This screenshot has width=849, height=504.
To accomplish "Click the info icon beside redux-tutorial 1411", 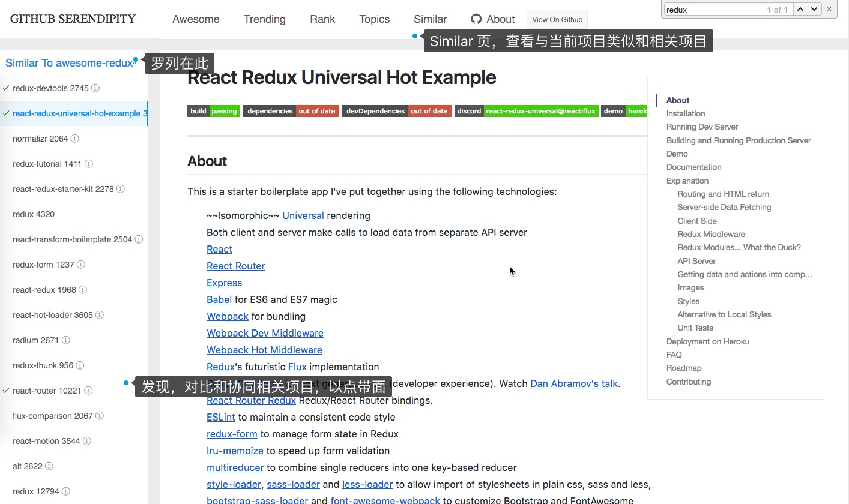I will click(x=88, y=164).
